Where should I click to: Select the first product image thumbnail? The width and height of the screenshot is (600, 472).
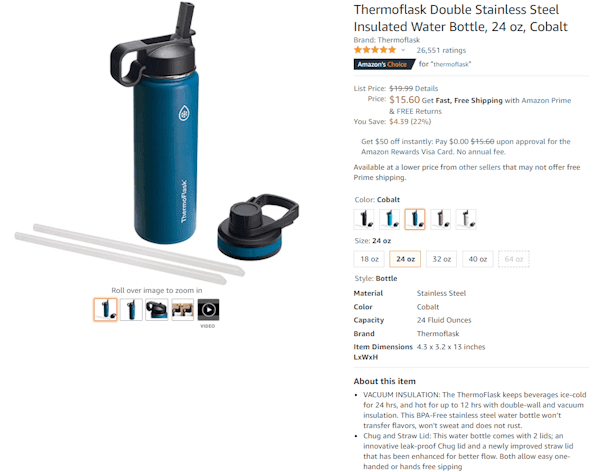coord(105,309)
